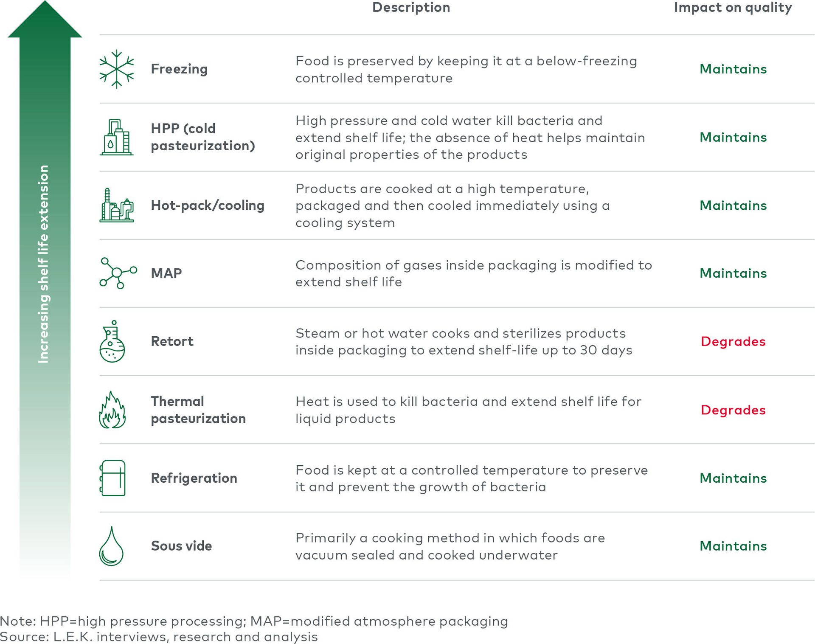Click the Sous vide water drop icon

[x=111, y=546]
